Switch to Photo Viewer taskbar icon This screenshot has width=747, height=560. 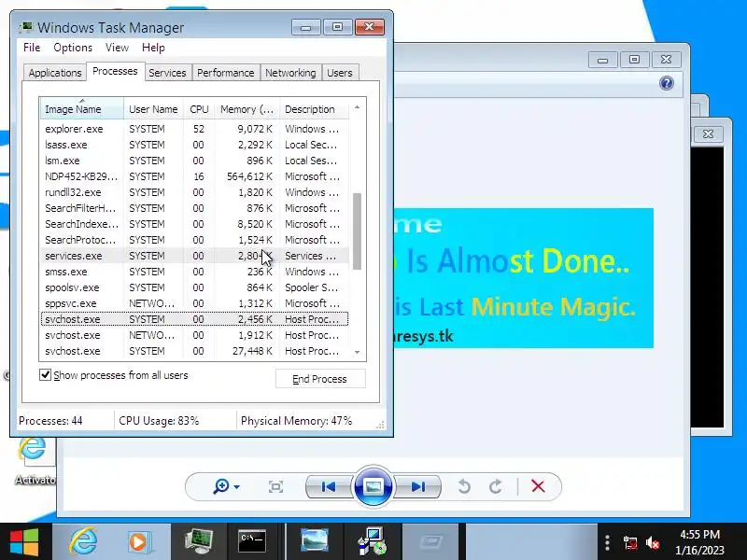[315, 541]
